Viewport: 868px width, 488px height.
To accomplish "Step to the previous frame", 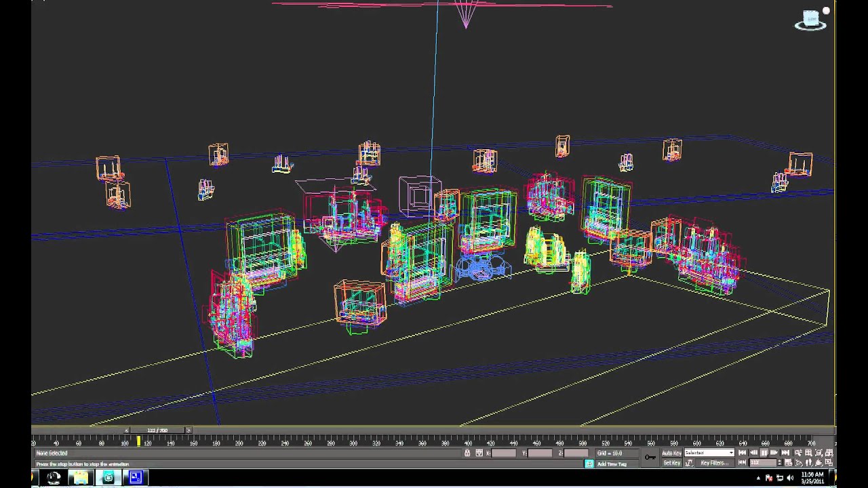I will point(754,453).
